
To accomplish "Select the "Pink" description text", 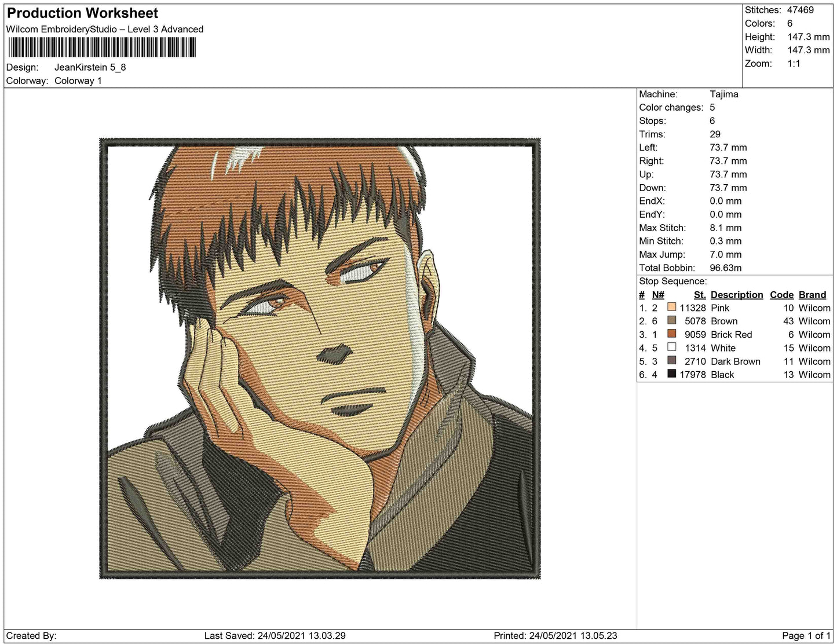I will (720, 308).
